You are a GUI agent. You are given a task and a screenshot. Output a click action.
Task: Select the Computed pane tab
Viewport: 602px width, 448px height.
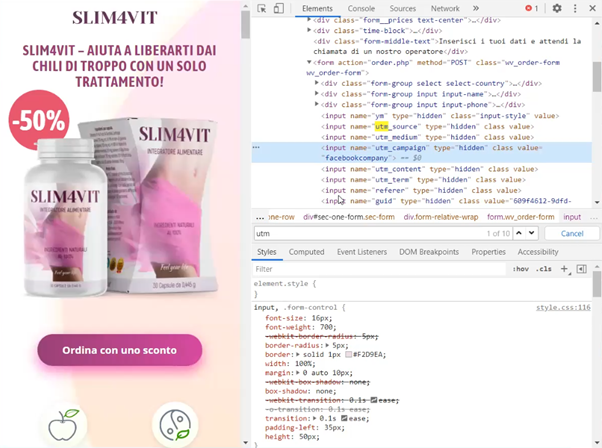coord(306,252)
